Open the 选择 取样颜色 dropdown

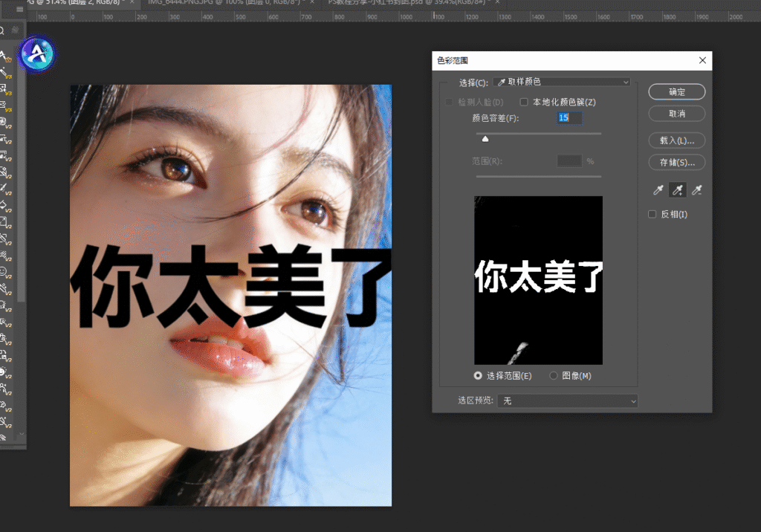coord(562,82)
